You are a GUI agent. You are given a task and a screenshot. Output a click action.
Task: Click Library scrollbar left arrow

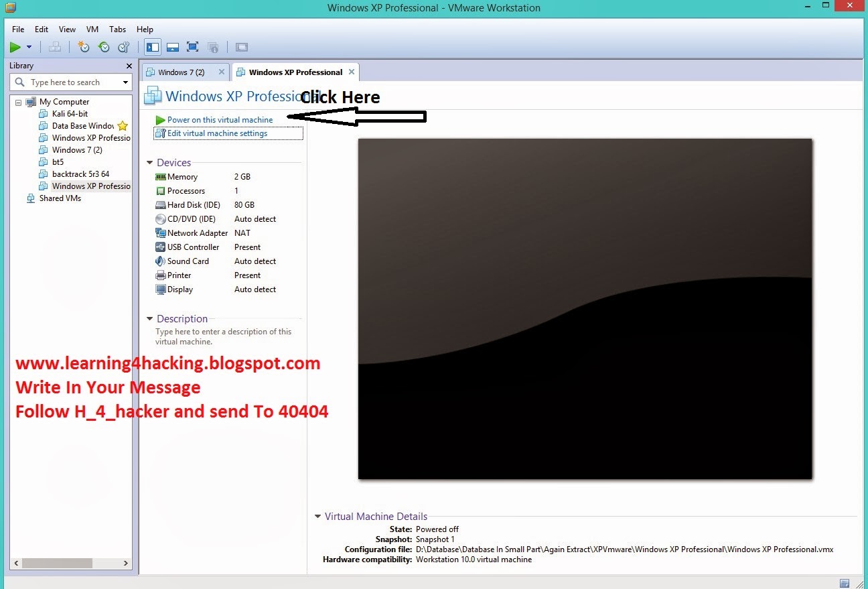click(17, 564)
